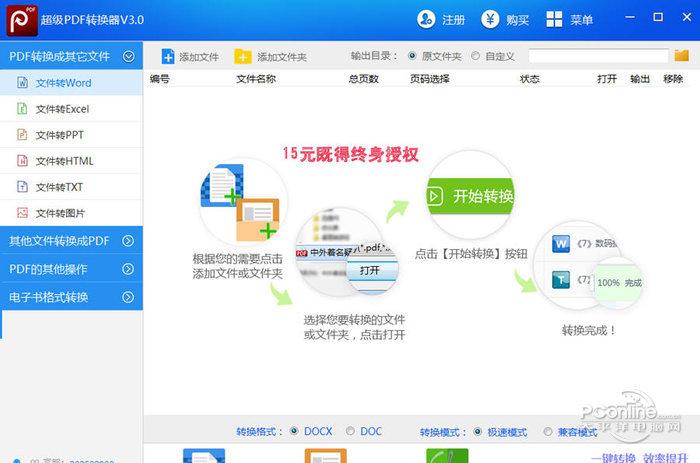Click the 文件名称 column header
This screenshot has width=700, height=463.
[256, 79]
